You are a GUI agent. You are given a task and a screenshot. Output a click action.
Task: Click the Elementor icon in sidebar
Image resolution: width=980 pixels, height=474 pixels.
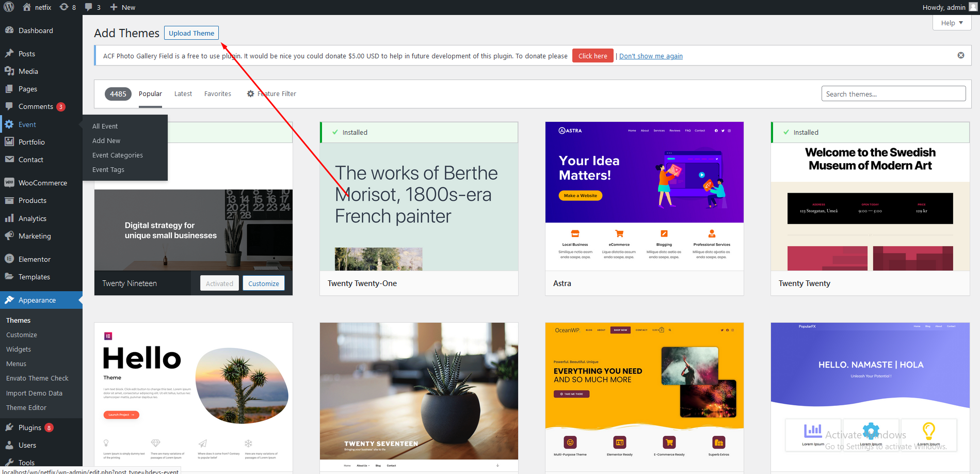pyautogui.click(x=9, y=259)
